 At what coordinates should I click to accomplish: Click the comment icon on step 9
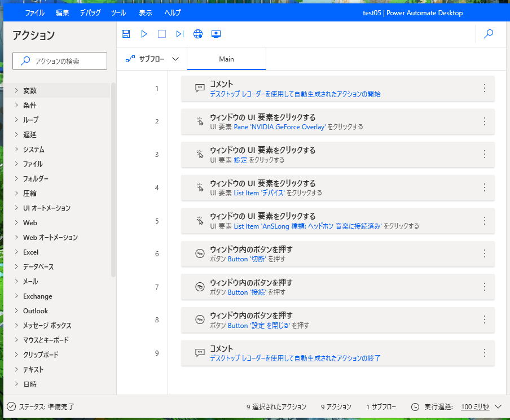coord(200,353)
